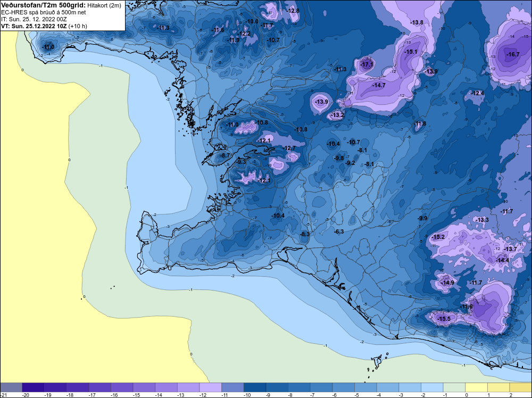Click the -14.9 temperature label
Viewport: 532px width, 398px height.
point(447,283)
